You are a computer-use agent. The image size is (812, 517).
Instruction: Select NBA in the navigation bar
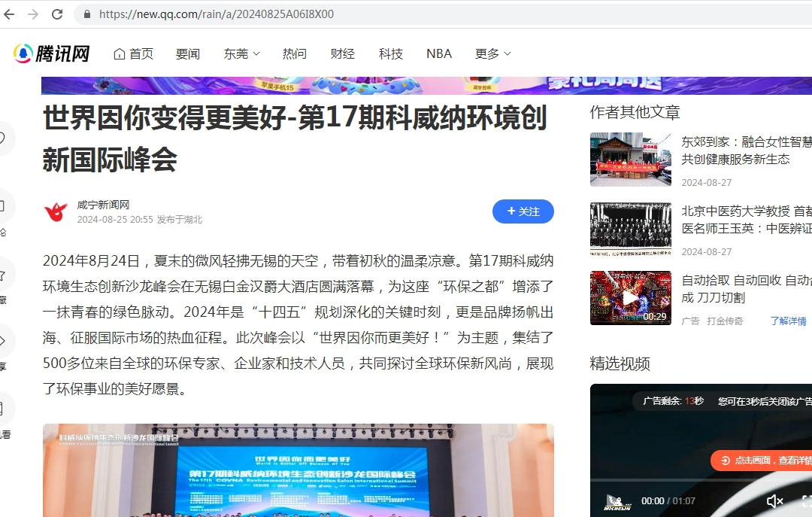pyautogui.click(x=438, y=53)
